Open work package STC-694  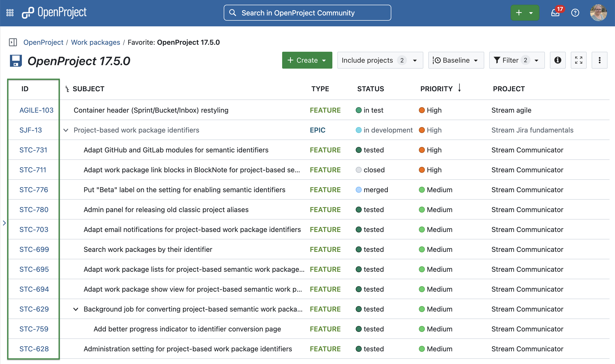click(34, 289)
